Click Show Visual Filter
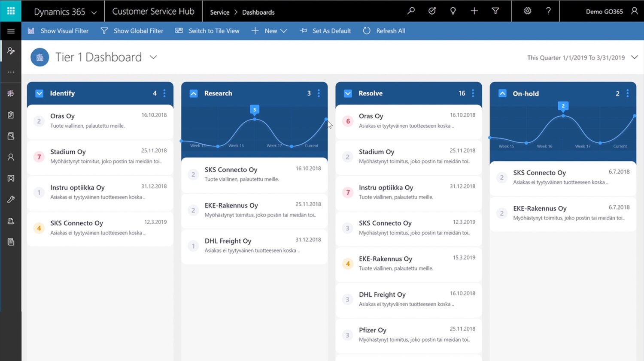644x361 pixels. point(58,31)
